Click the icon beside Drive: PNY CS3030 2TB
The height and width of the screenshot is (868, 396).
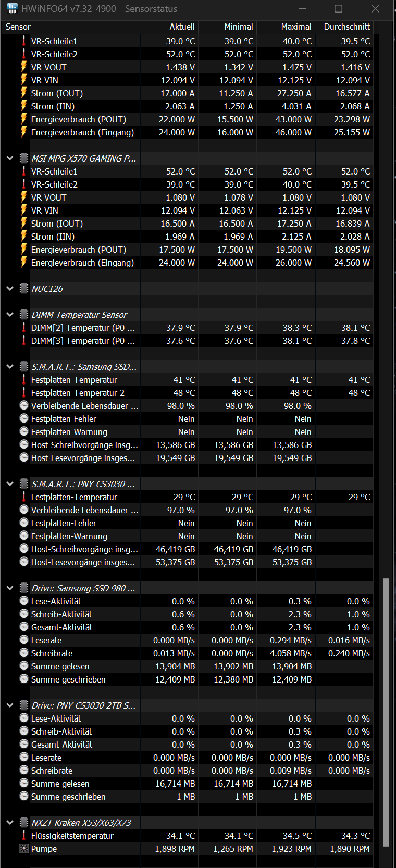[x=24, y=705]
